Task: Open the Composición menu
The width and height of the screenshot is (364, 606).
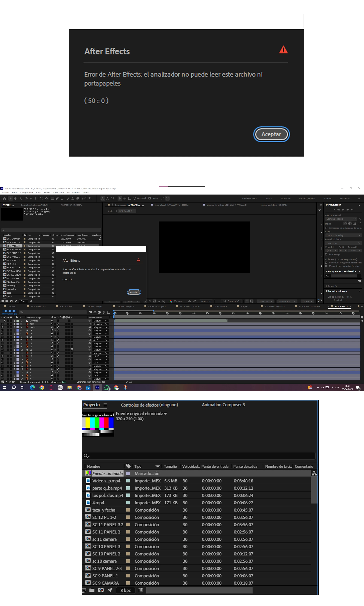Action: click(27, 193)
